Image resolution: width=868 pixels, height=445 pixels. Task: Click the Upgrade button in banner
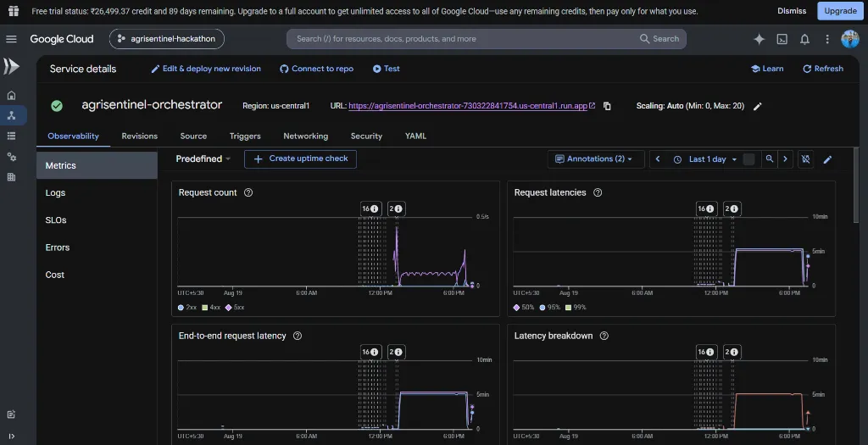click(x=840, y=11)
